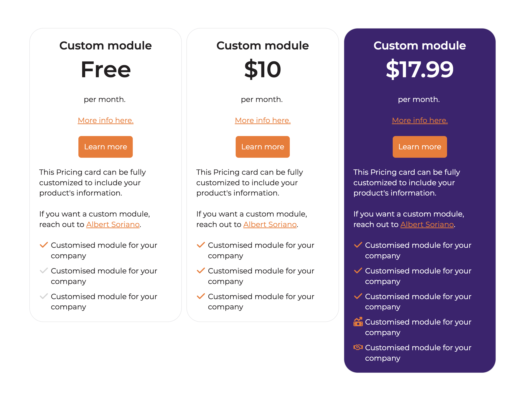
Task: Click the bottom checkmark in the $10 card
Action: pos(201,296)
